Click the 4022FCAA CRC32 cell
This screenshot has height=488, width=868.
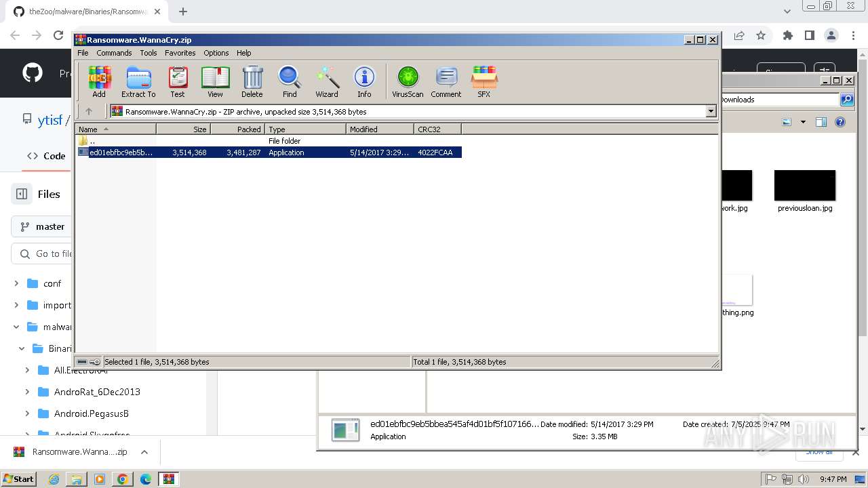[435, 152]
